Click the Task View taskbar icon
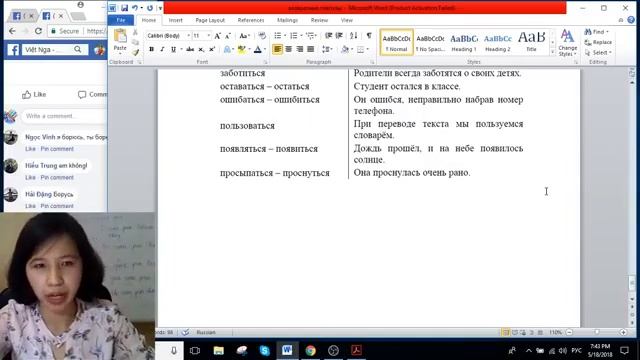The image size is (640, 360). pyautogui.click(x=195, y=350)
